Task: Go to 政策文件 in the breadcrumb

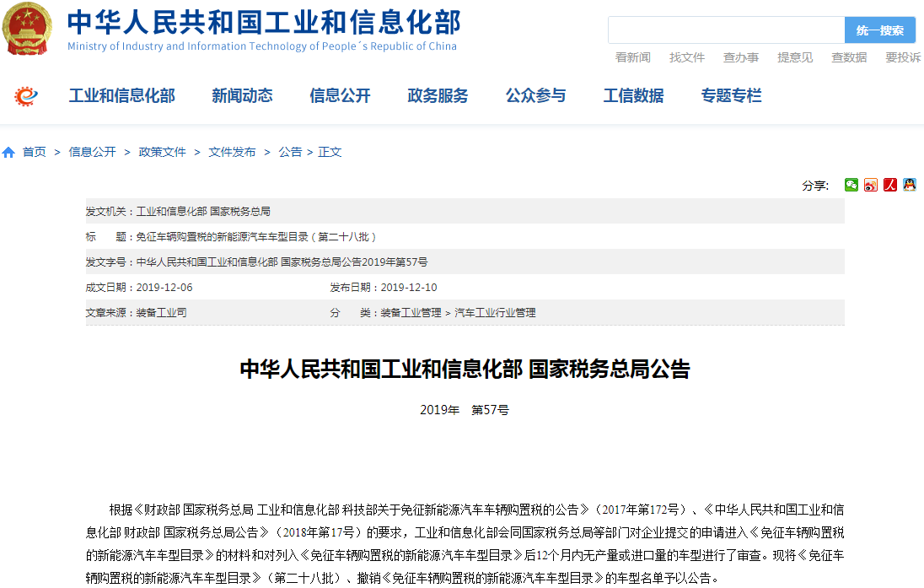Action: click(x=162, y=152)
